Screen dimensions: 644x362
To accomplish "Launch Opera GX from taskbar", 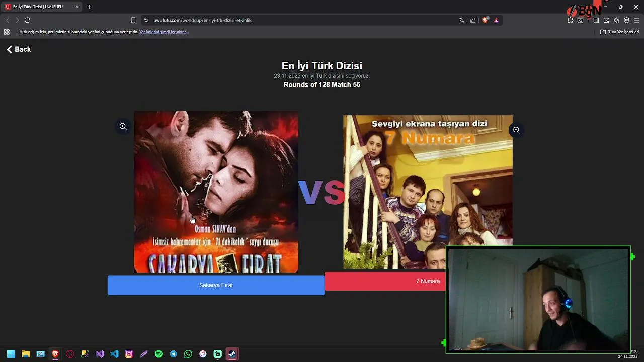I will click(70, 354).
